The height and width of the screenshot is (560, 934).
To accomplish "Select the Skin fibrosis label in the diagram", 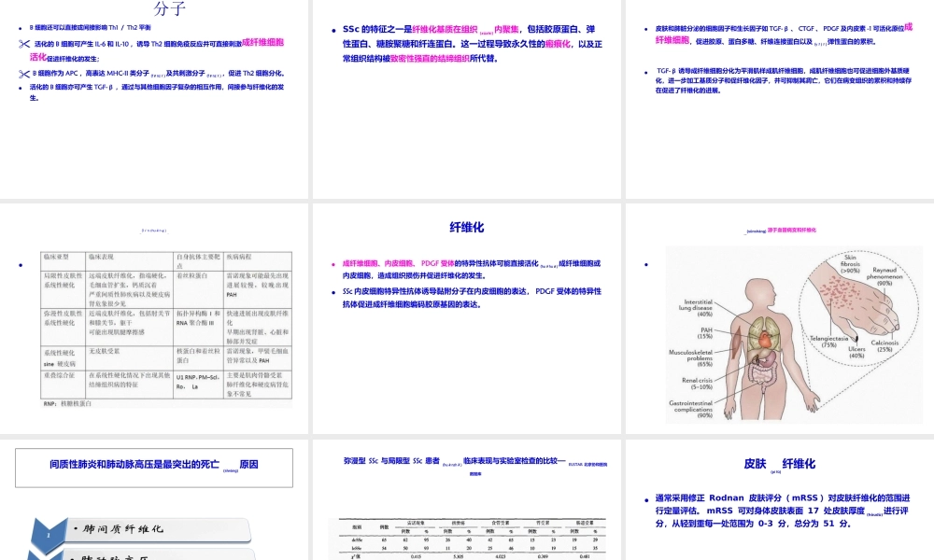I will [x=849, y=265].
